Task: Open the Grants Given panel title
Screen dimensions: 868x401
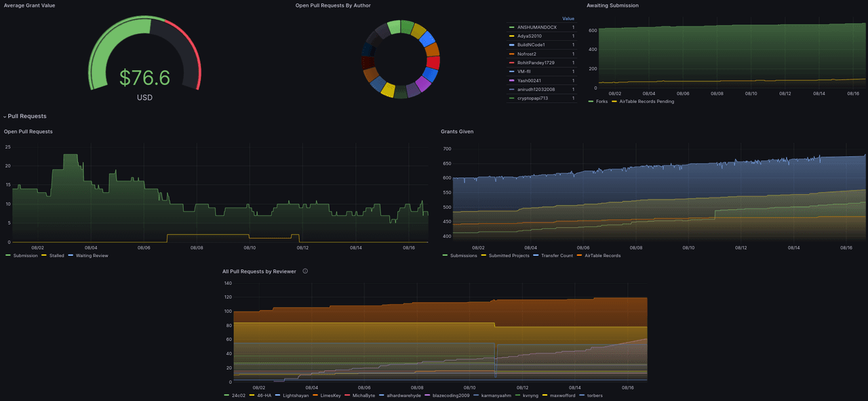Action: click(457, 132)
